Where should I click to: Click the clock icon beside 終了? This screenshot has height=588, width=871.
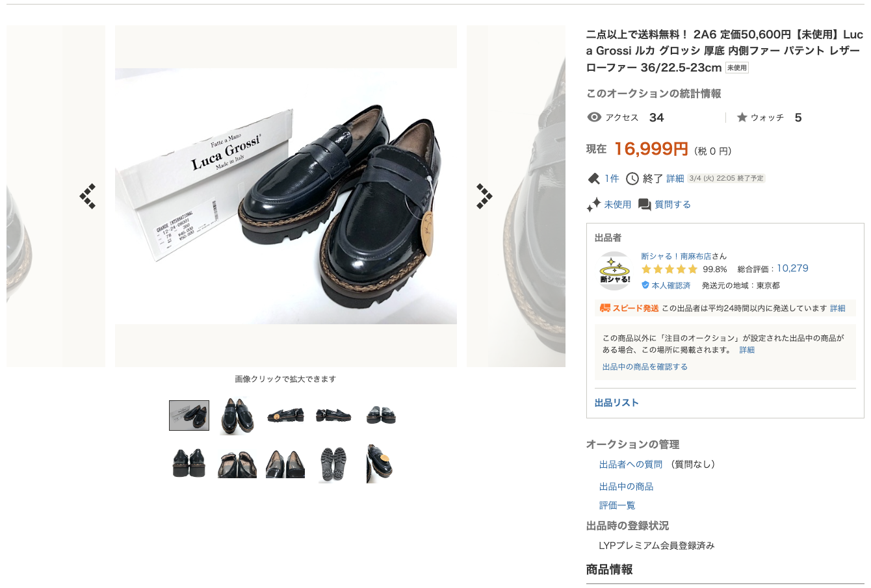[632, 179]
